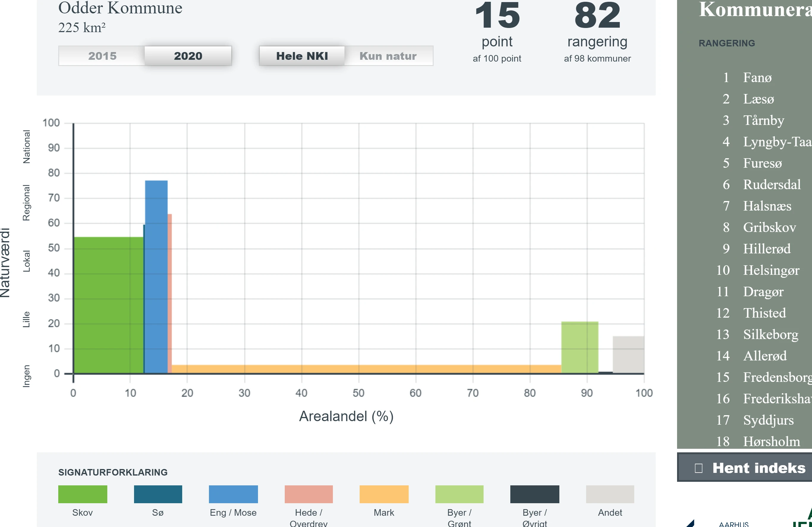Open Furesø from the ranking list
The image size is (812, 527).
click(x=763, y=163)
